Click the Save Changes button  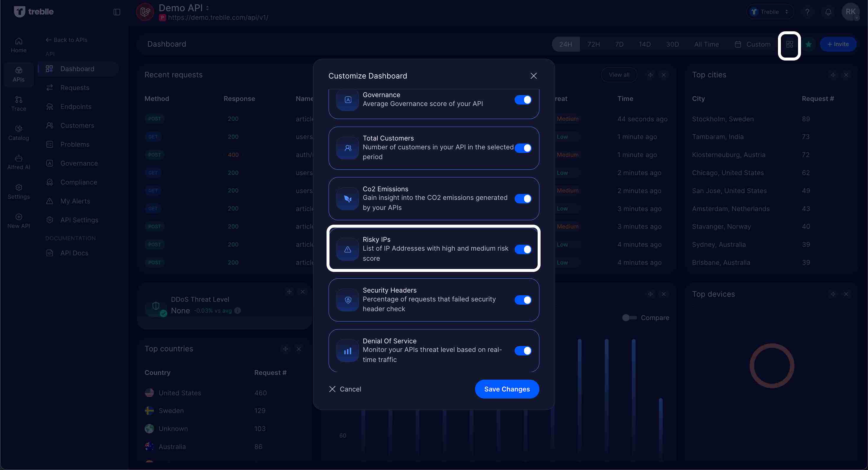pos(507,389)
